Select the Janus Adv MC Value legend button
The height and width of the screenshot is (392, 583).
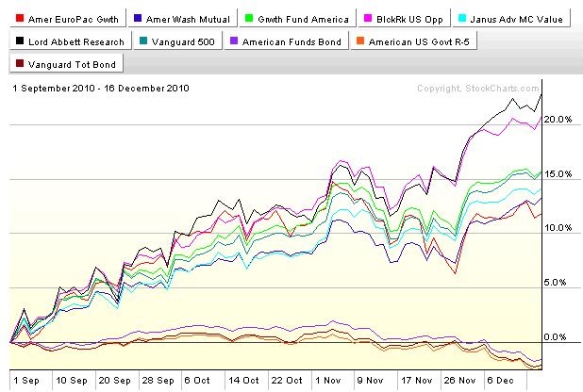(511, 19)
